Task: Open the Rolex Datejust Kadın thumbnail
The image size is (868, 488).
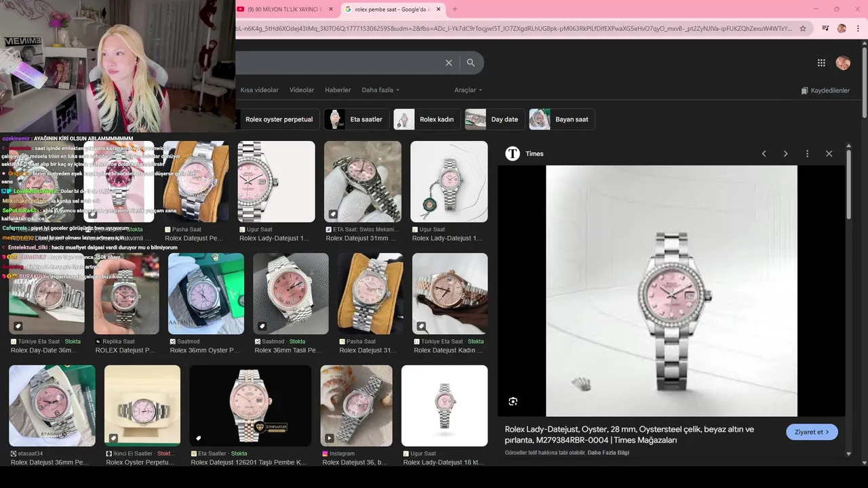Action: (x=450, y=293)
